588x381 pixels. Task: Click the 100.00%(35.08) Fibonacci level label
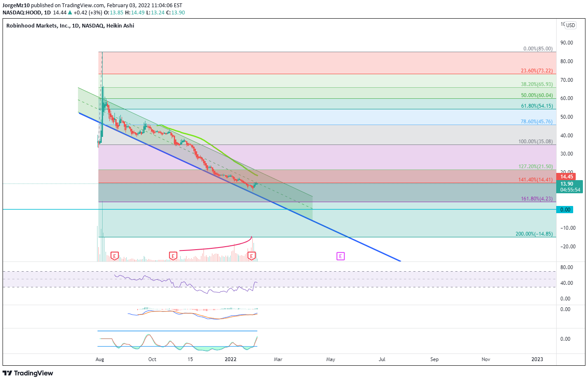click(x=535, y=142)
